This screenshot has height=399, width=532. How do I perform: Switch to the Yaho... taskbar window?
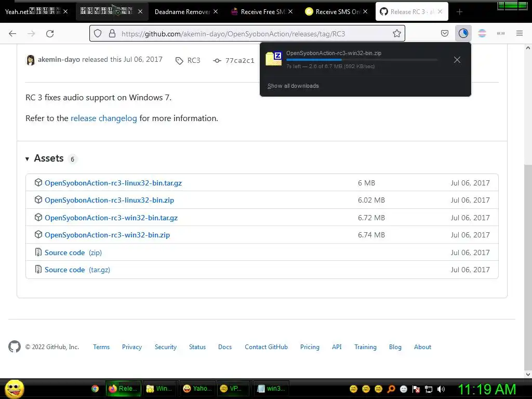(197, 389)
